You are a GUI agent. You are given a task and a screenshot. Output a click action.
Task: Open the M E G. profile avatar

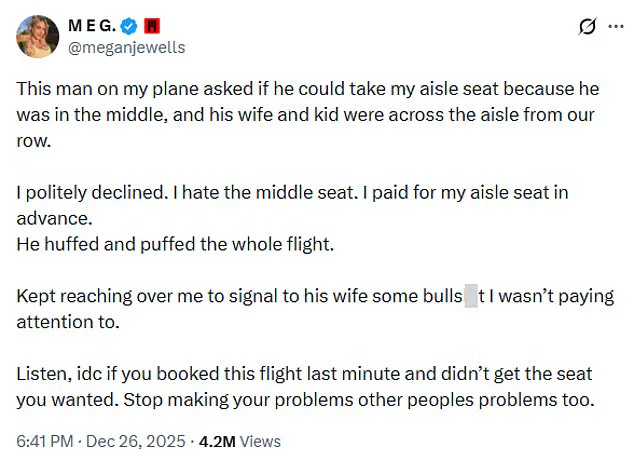point(36,36)
